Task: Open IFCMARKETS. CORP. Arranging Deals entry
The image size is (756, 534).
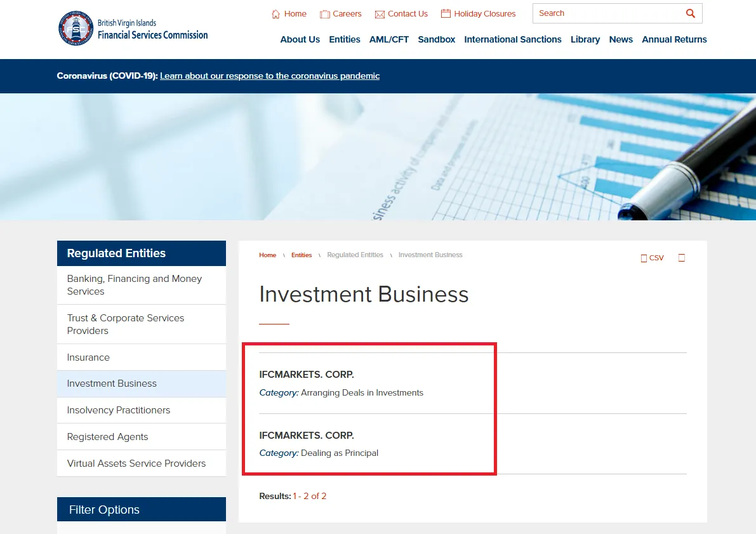Action: coord(307,375)
